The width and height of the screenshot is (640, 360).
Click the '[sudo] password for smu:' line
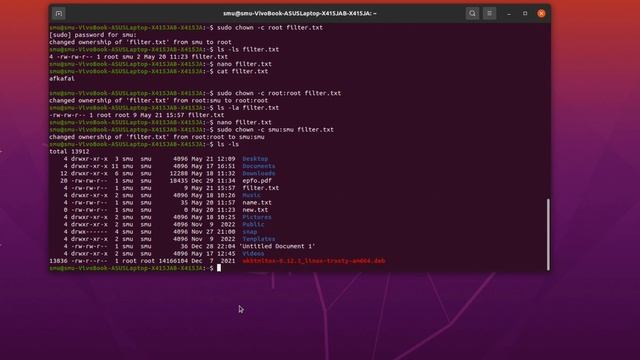[93, 35]
